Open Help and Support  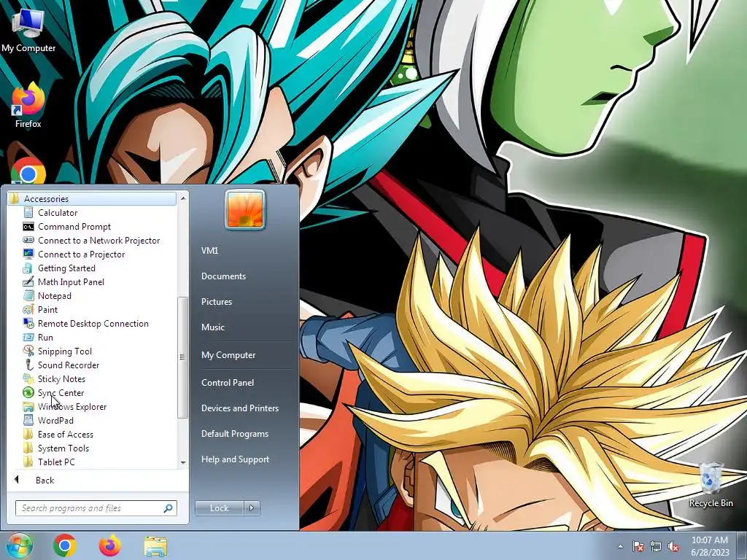(x=236, y=459)
